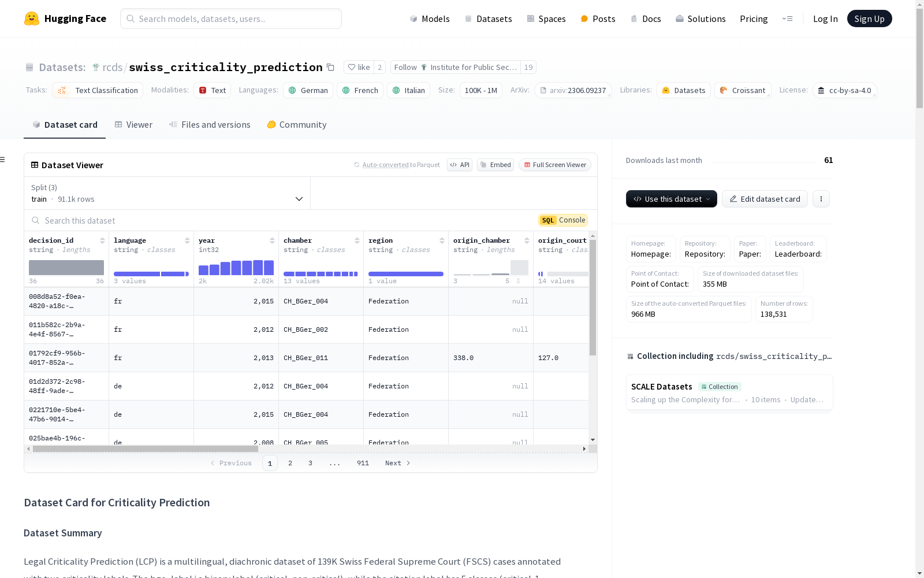Click the decision_id length histogram bar
This screenshot has width=924, height=578.
pos(66,268)
